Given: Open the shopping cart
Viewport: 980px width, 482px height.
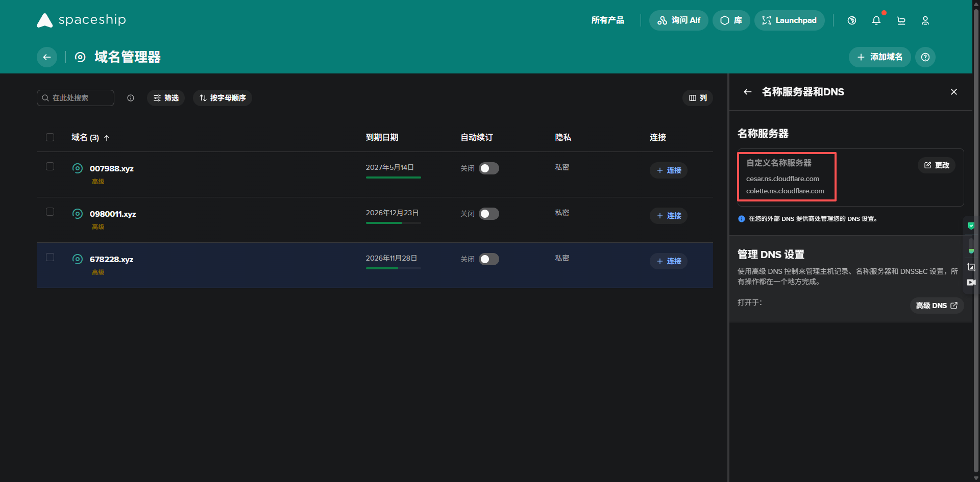Looking at the screenshot, I should 901,20.
